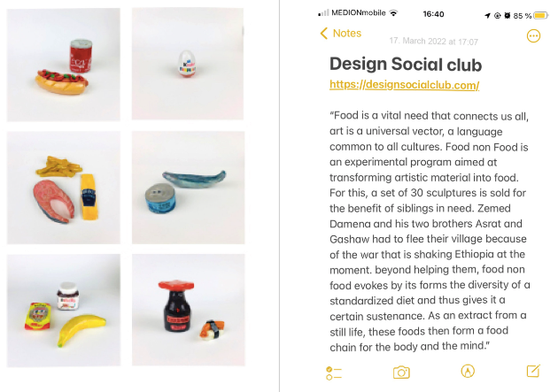Tap the markup pen icon

[x=468, y=372]
